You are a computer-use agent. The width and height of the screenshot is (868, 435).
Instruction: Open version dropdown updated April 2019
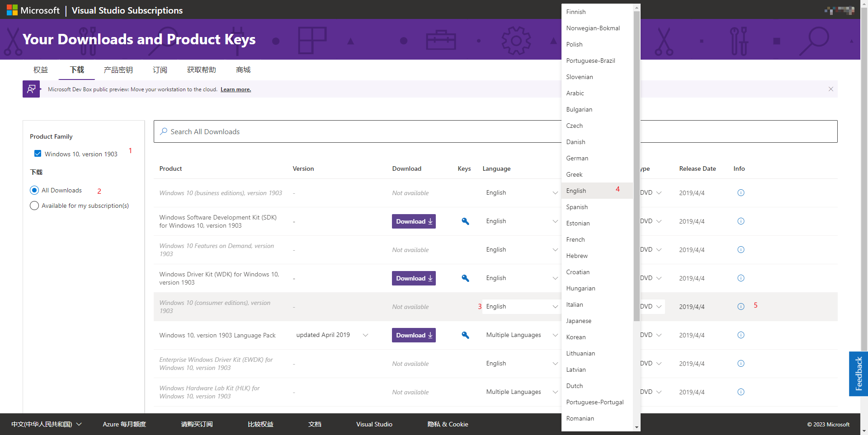[x=332, y=335]
